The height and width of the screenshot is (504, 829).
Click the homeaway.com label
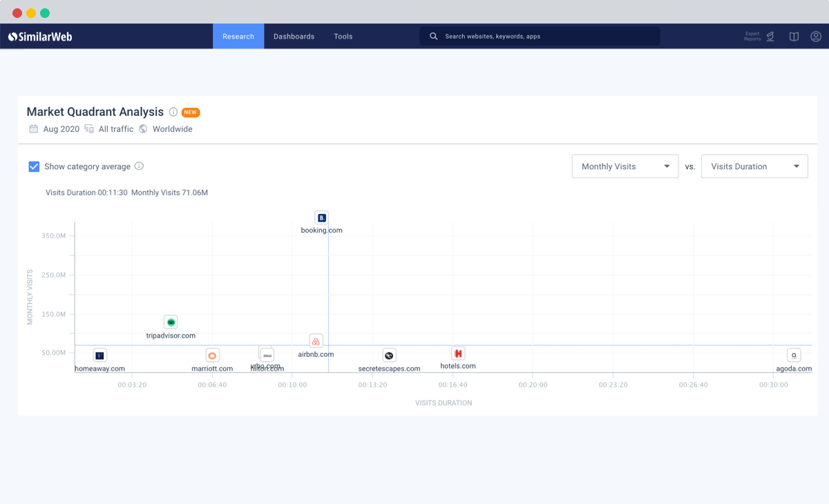click(100, 369)
